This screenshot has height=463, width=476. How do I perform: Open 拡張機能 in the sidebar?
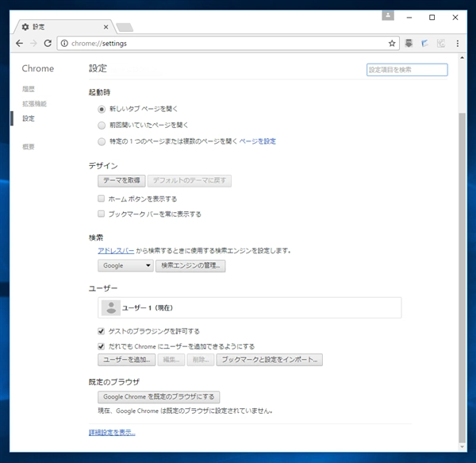pyautogui.click(x=34, y=103)
